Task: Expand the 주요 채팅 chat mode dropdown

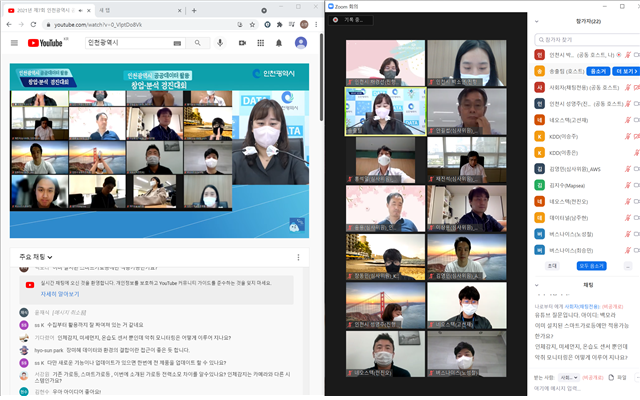Action: tap(45, 257)
